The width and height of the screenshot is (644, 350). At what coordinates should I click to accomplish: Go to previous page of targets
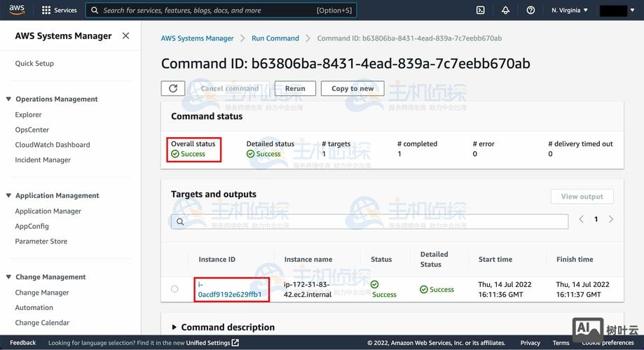(581, 219)
